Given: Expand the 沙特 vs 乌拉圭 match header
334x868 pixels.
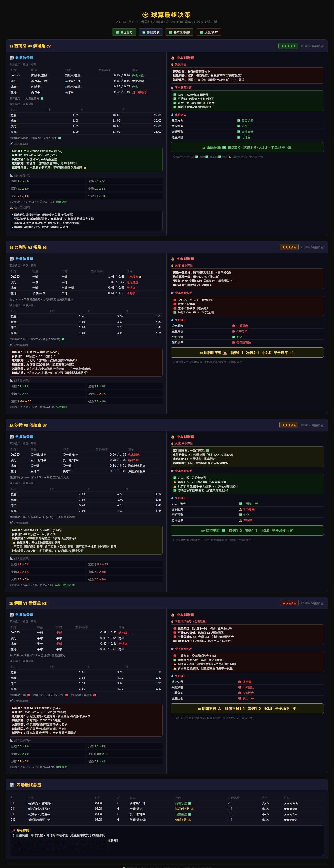Looking at the screenshot, I should click(166, 425).
